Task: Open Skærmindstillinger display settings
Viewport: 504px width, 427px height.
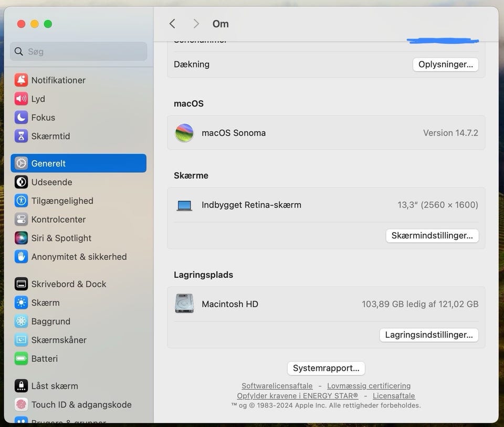Action: [x=432, y=236]
